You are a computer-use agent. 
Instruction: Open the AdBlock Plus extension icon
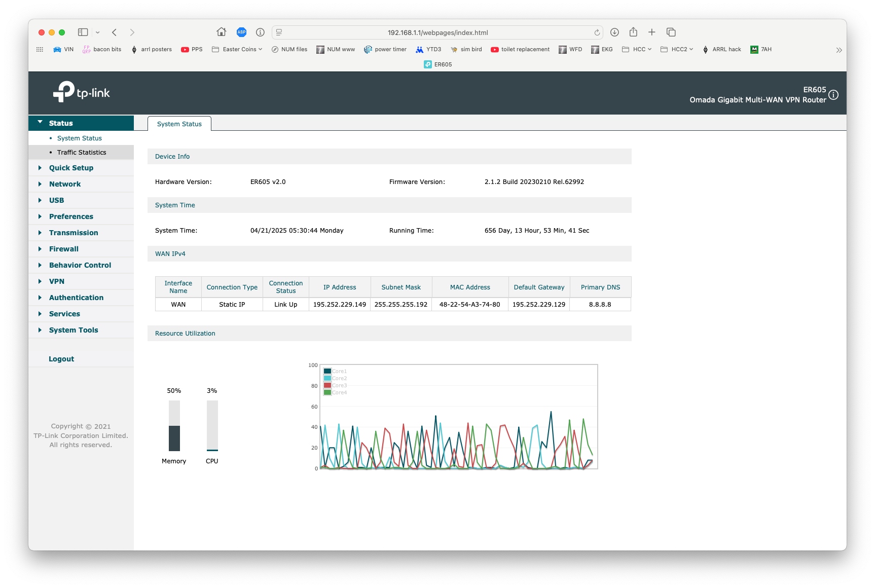pyautogui.click(x=241, y=32)
